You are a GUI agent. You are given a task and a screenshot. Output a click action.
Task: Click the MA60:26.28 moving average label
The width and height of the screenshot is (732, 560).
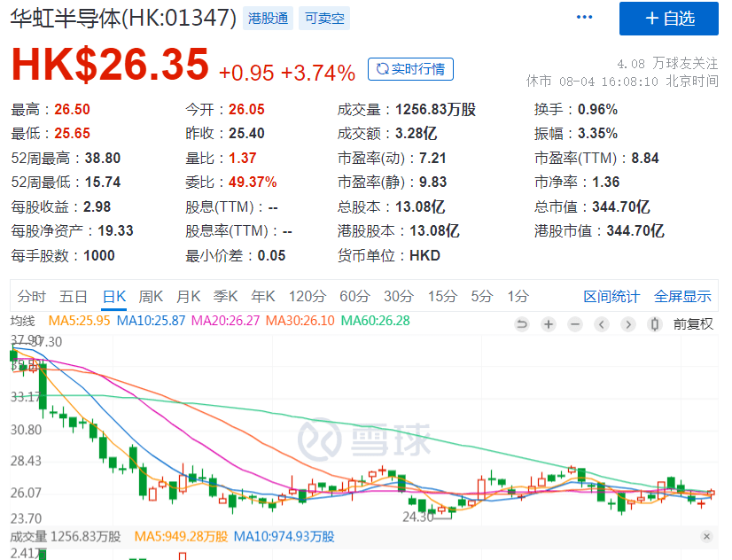tap(376, 321)
